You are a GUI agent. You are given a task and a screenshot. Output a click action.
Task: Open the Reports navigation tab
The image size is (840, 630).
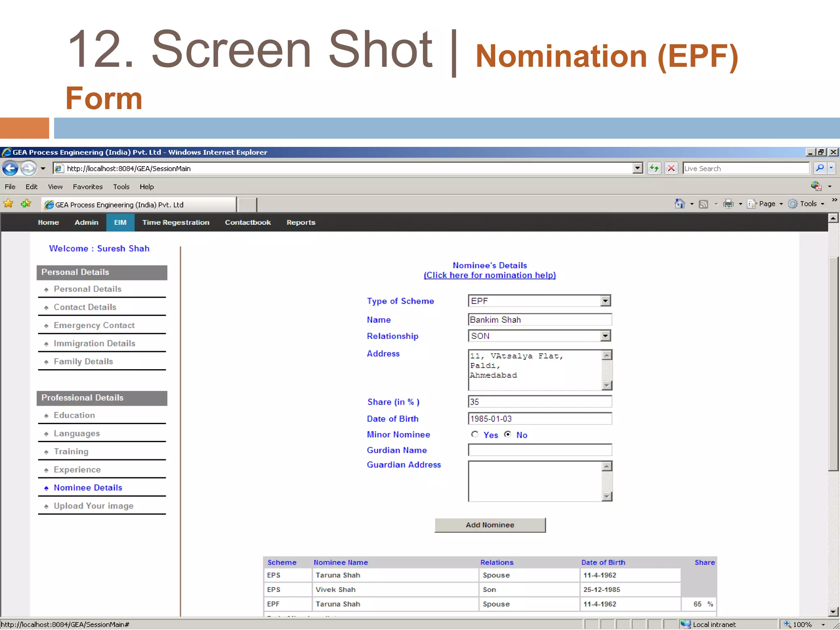pos(301,222)
